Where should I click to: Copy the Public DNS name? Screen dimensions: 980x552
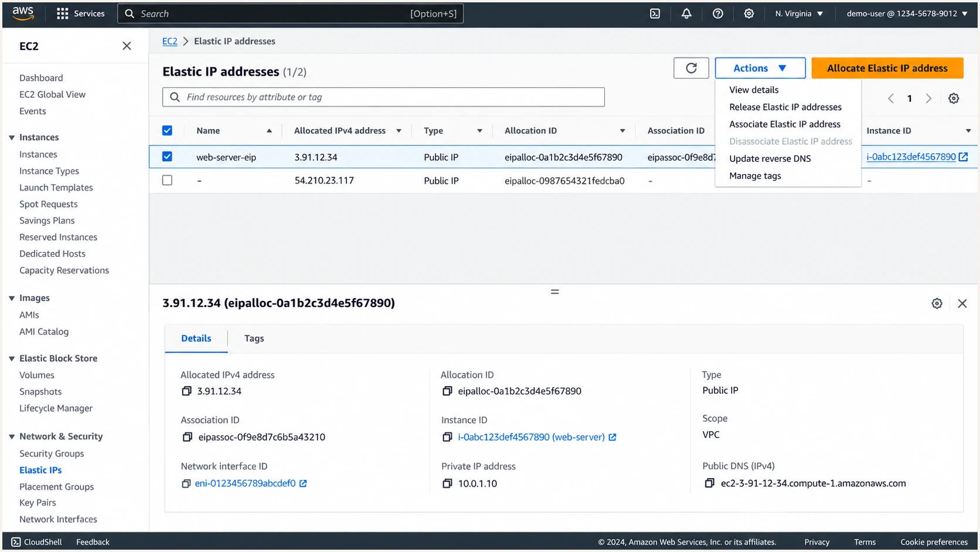coord(709,483)
